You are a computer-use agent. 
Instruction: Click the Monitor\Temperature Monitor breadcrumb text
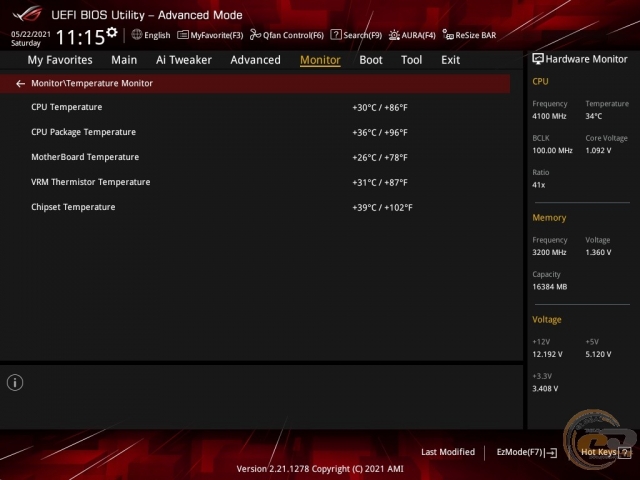coord(92,83)
